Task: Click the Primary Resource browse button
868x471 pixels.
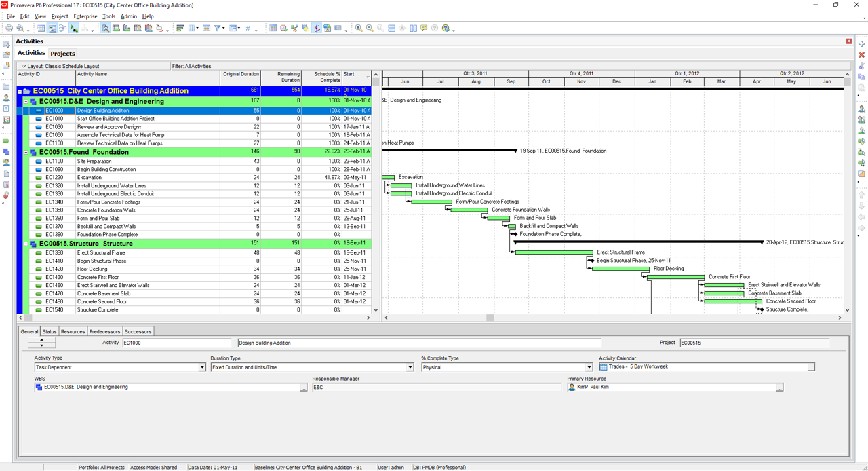Action: click(779, 388)
